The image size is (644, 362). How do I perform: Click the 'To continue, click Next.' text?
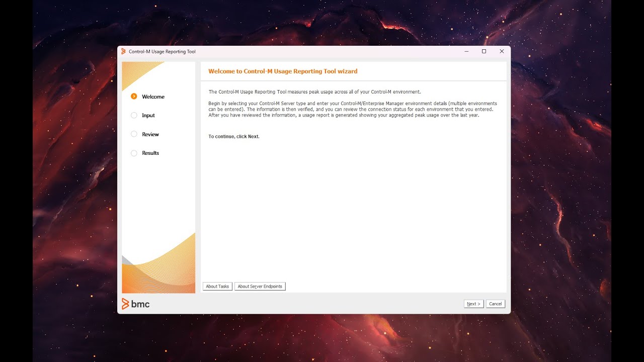[234, 137]
